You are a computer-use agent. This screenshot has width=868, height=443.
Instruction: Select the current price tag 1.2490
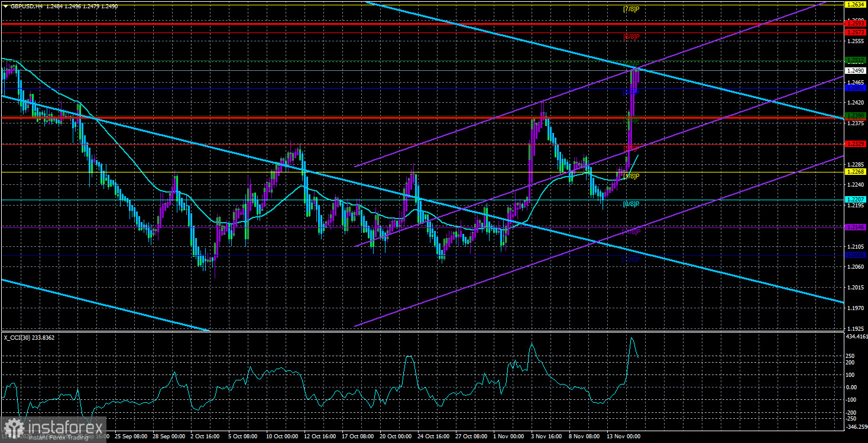pyautogui.click(x=856, y=70)
